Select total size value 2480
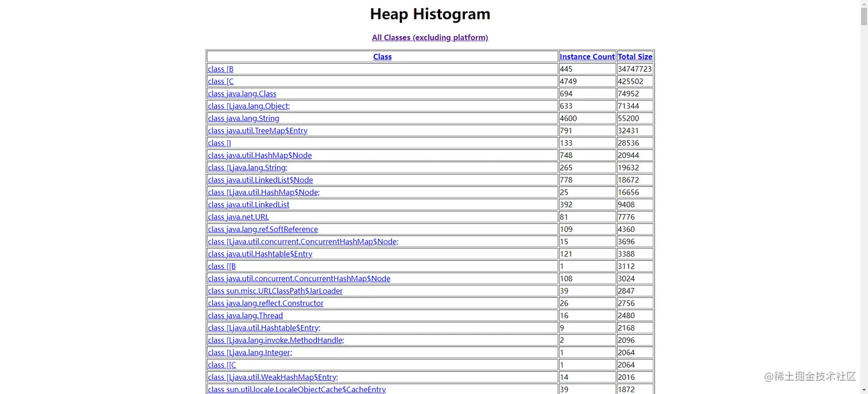Screen dimensions: 868x394 pyautogui.click(x=626, y=316)
